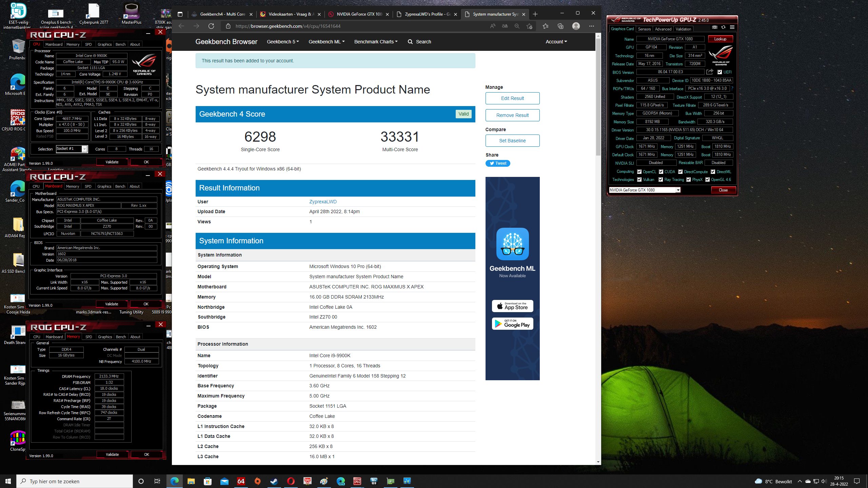The height and width of the screenshot is (488, 868).
Task: Open Edge settings and more ellipsis
Action: 592,26
